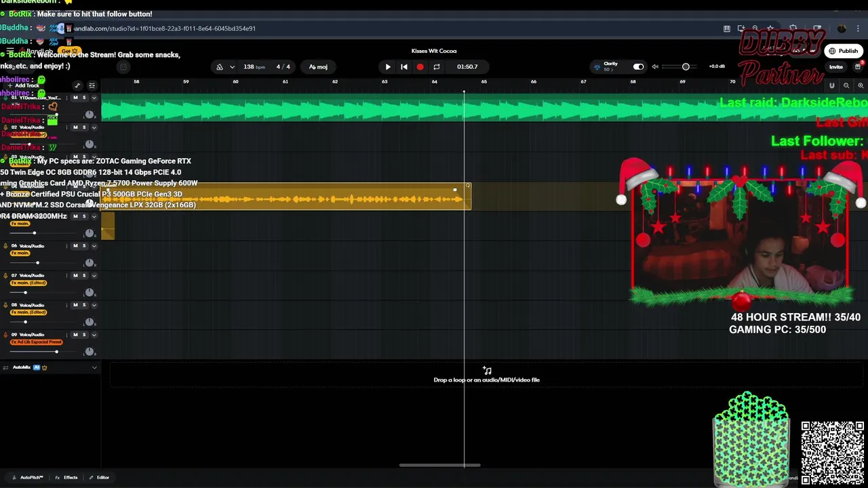Image resolution: width=868 pixels, height=488 pixels.
Task: Click the track 09 volume slider handle
Action: (x=56, y=352)
